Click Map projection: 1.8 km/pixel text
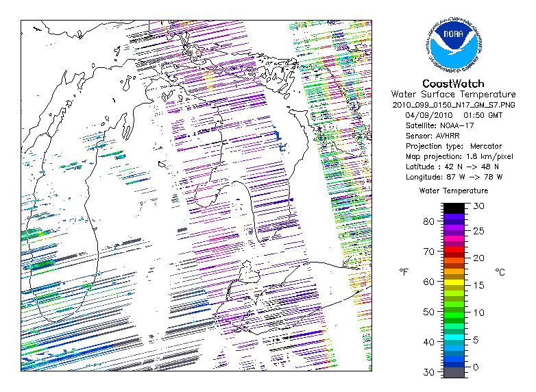 tap(459, 156)
